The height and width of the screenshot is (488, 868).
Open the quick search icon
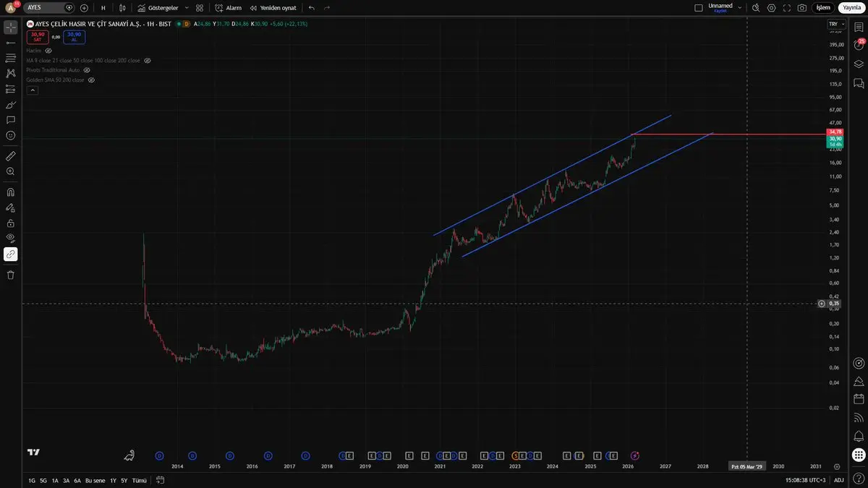click(x=756, y=7)
